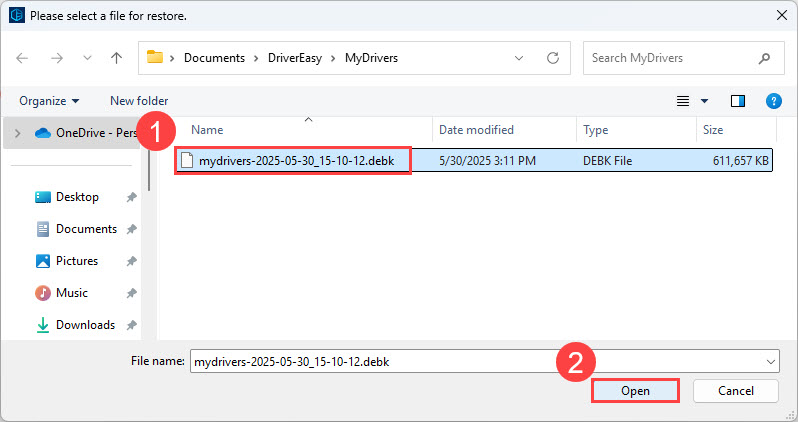
Task: Click the Back navigation arrow
Action: pyautogui.click(x=23, y=58)
